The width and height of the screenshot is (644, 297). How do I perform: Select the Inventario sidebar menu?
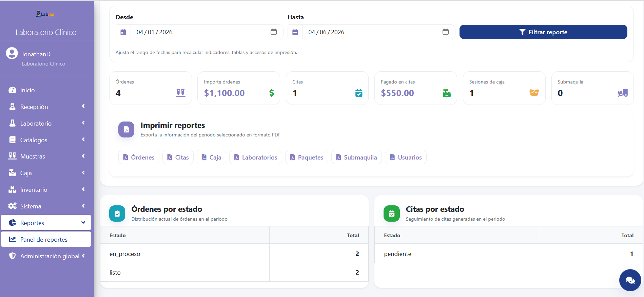46,189
